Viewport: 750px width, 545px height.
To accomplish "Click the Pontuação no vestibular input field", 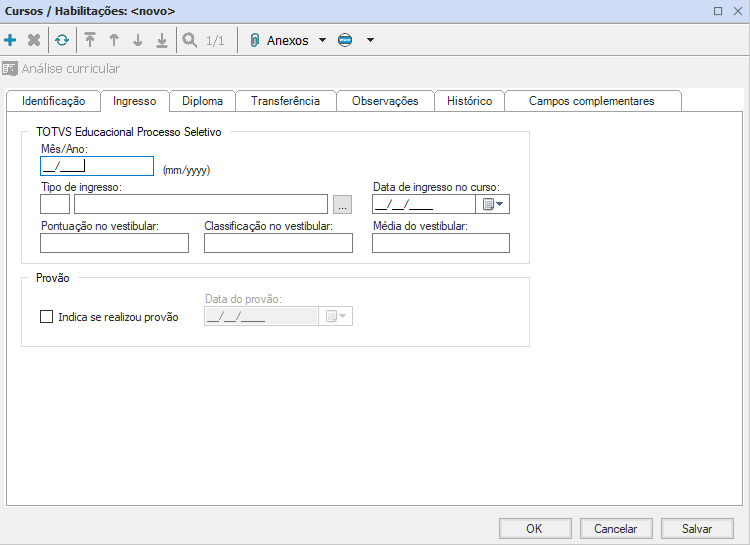I will coord(114,243).
